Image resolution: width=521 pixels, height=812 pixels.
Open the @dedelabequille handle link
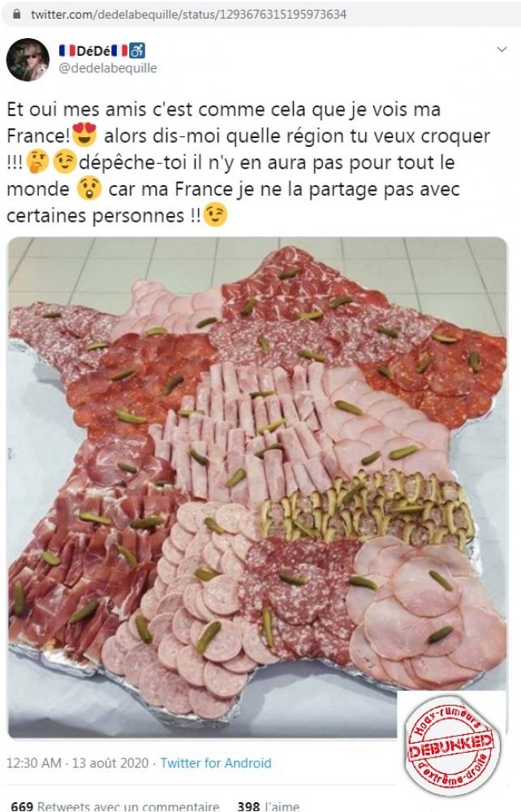(x=108, y=68)
